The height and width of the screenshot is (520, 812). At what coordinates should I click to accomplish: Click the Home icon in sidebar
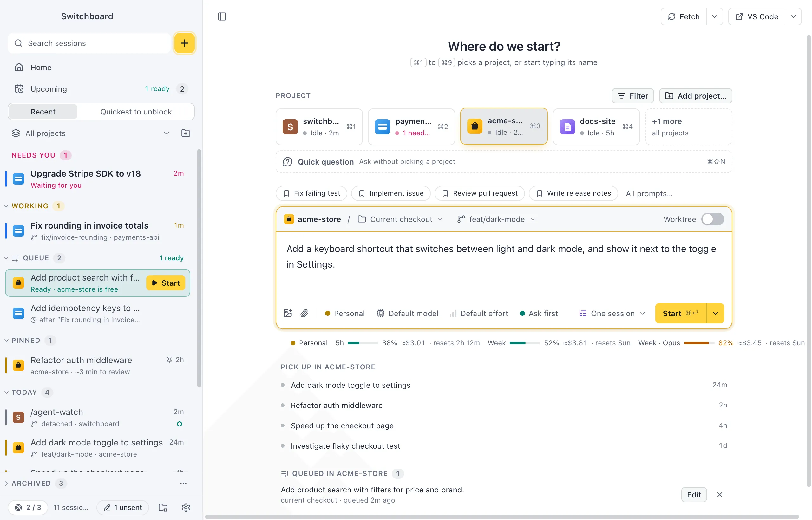click(19, 67)
